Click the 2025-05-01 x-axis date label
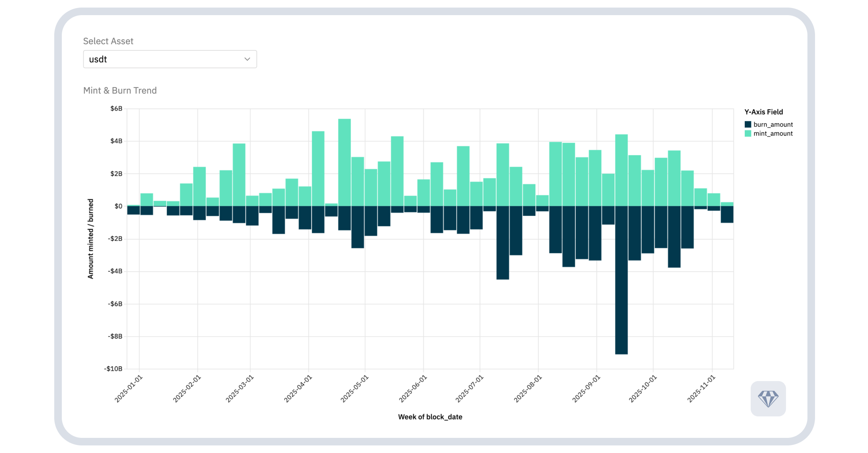 coord(355,389)
